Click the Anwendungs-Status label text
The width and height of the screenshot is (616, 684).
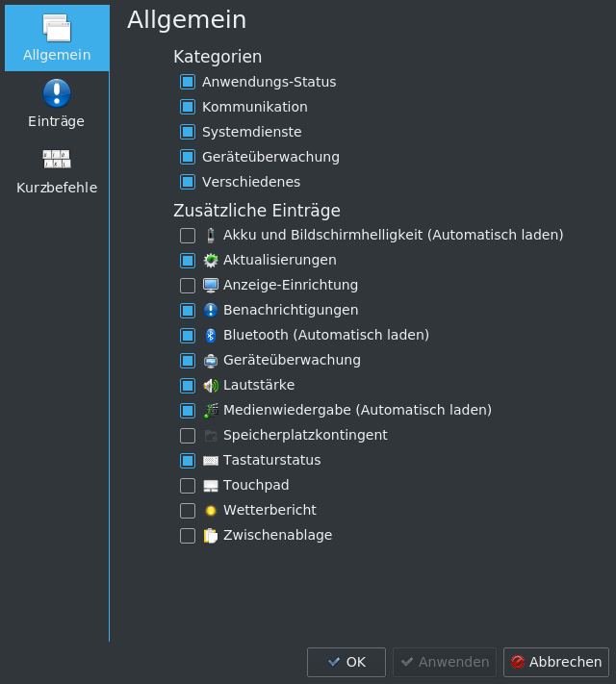pos(269,82)
